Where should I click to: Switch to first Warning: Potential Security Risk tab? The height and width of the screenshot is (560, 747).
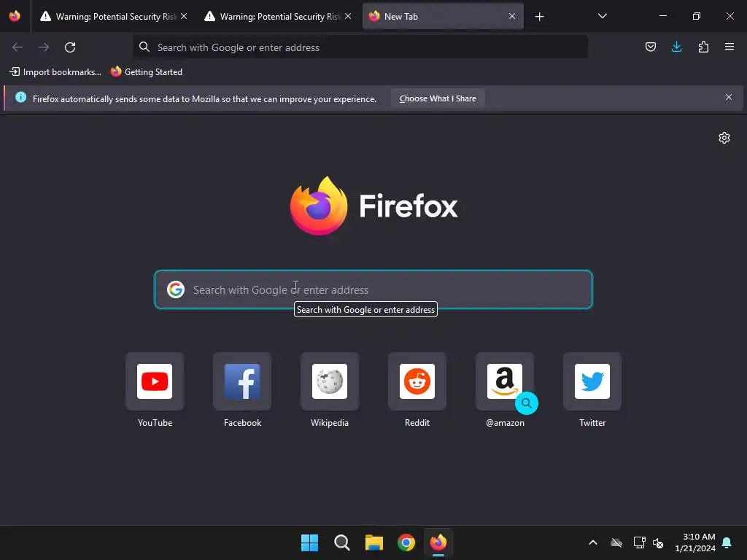coord(115,16)
